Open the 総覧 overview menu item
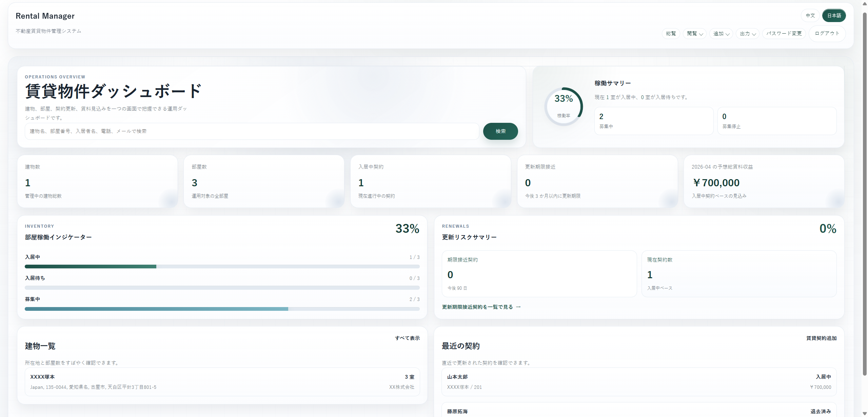 click(671, 34)
